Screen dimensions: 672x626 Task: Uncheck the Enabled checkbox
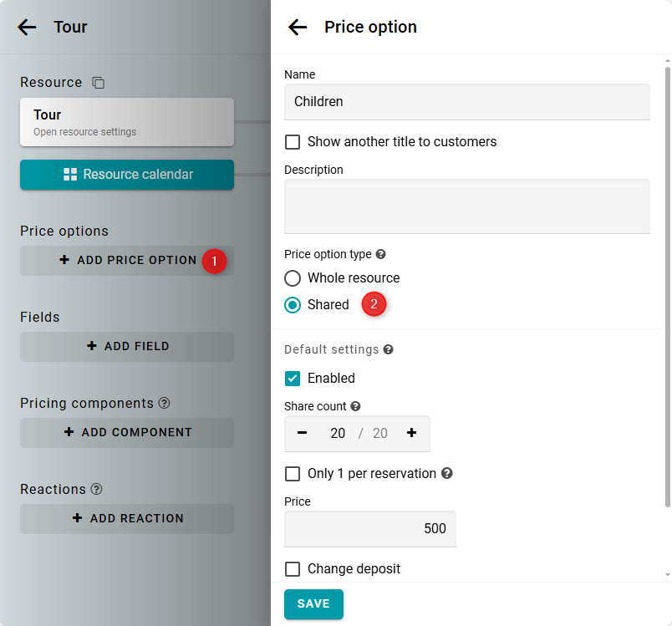point(293,379)
